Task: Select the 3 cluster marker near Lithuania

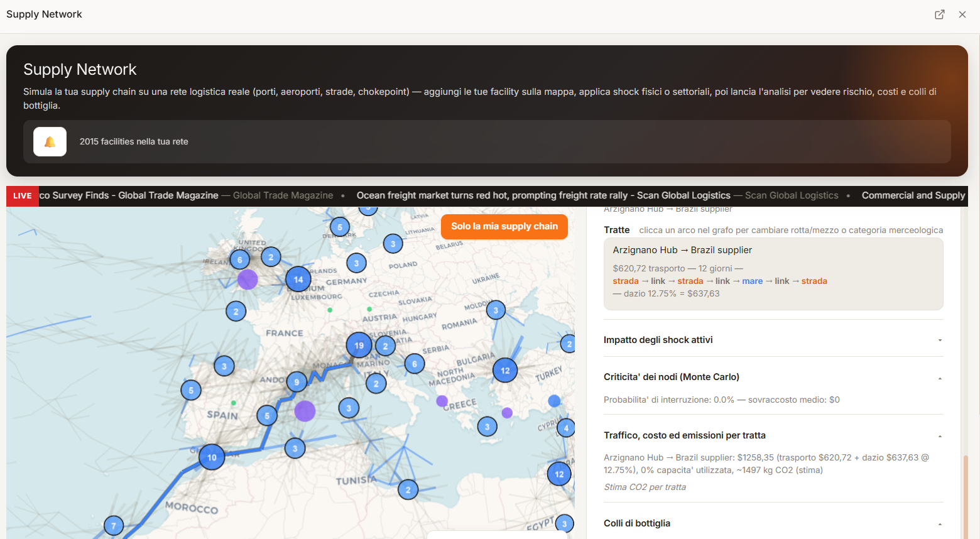Action: (393, 244)
